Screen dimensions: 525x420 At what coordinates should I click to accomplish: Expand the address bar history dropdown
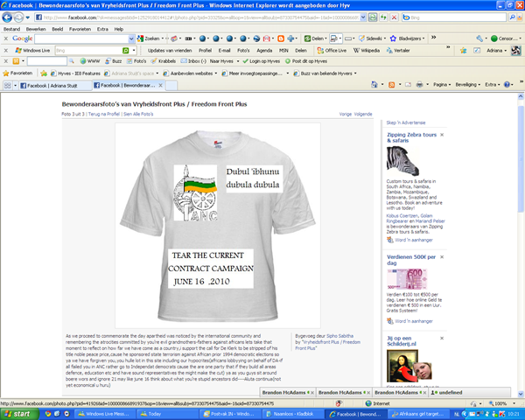(x=363, y=17)
